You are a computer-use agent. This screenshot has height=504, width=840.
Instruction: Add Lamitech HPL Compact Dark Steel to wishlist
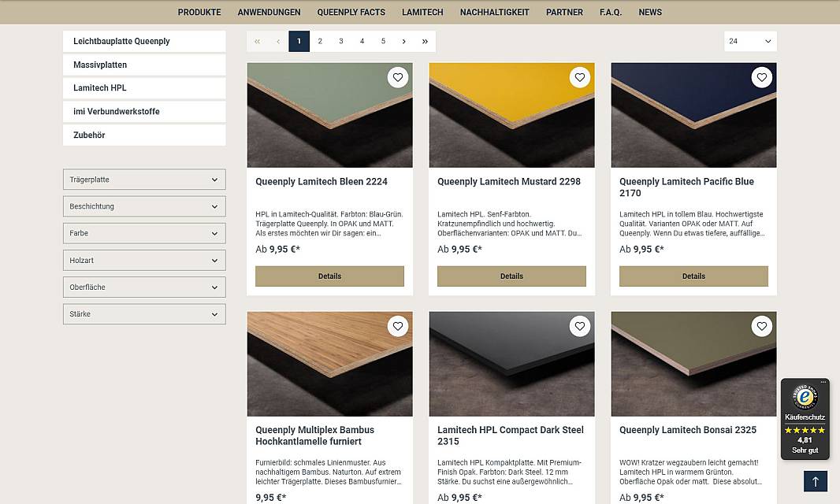coord(580,326)
